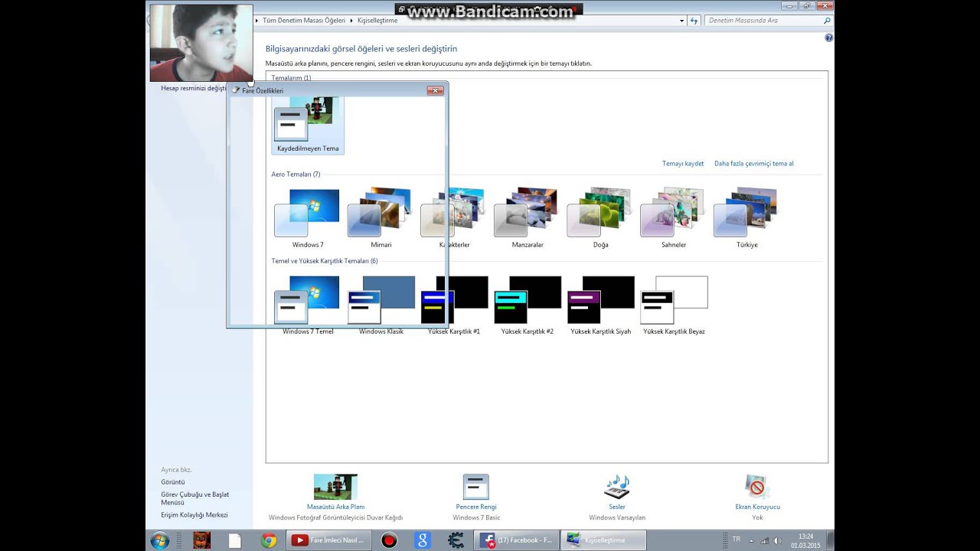The height and width of the screenshot is (551, 980).
Task: Open the dark gear-shaped taskbar icon
Action: (456, 540)
